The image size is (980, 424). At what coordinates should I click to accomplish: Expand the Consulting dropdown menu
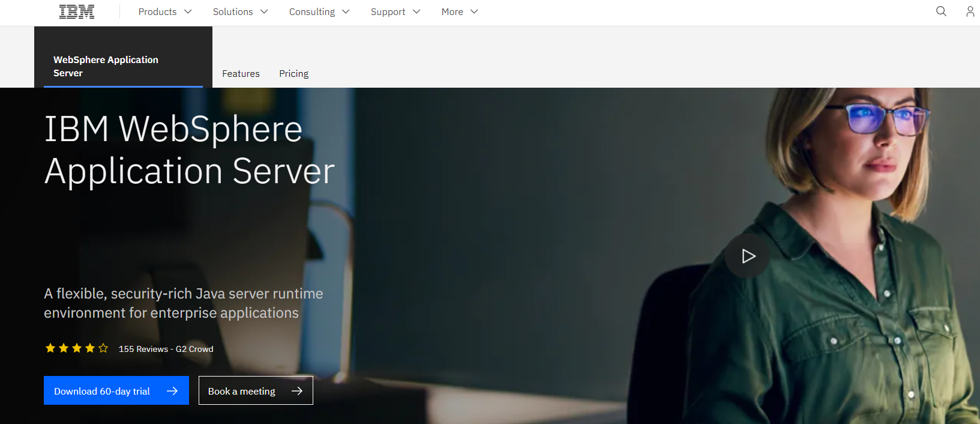pos(319,12)
